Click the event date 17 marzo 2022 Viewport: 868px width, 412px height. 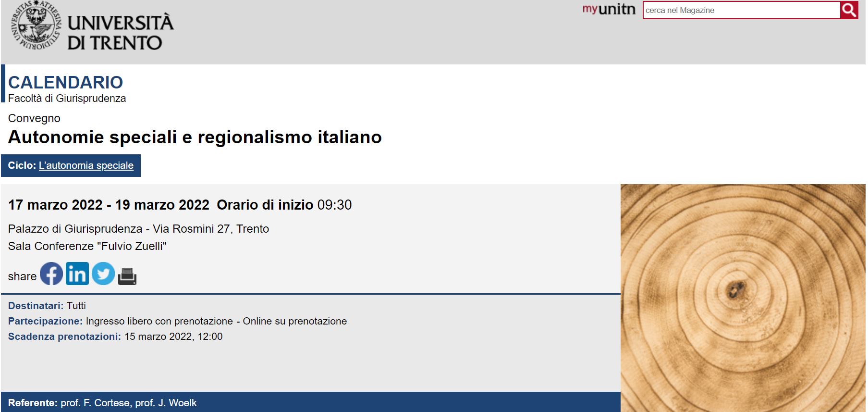click(x=55, y=205)
